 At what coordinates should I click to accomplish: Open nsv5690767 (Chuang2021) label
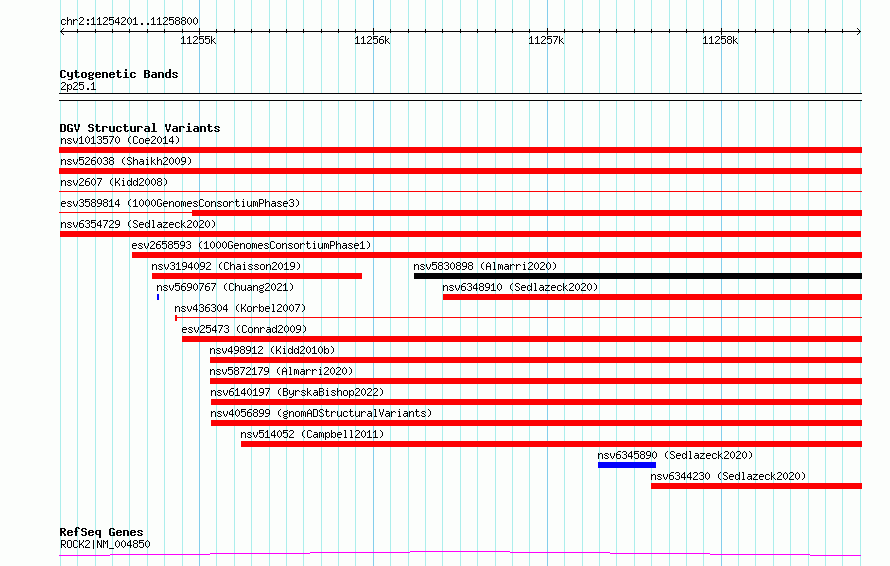pos(225,287)
